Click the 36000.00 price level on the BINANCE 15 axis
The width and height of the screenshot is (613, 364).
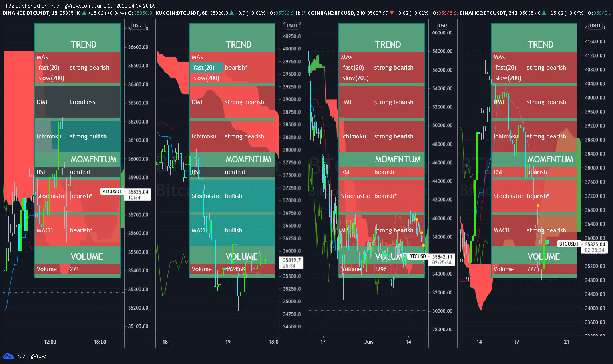[138, 159]
